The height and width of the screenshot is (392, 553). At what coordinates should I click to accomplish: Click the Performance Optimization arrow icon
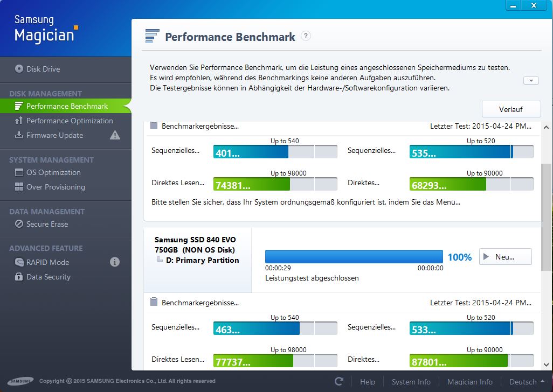19,121
